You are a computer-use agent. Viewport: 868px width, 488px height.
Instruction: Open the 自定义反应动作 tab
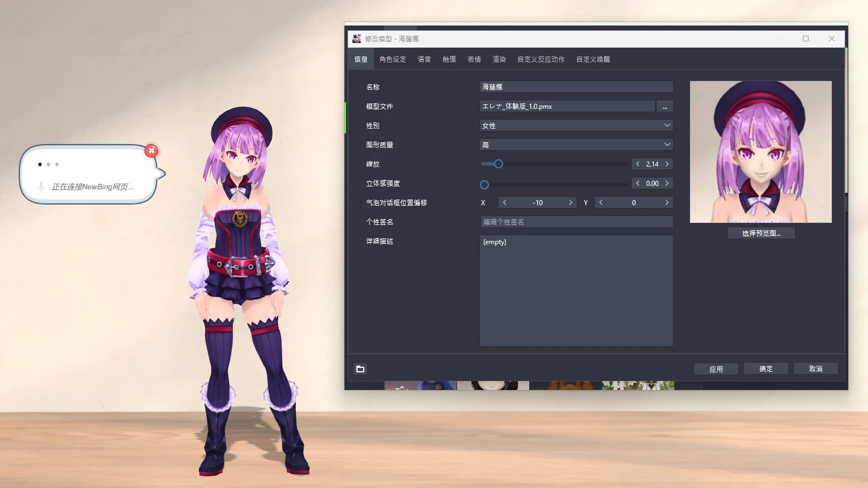pyautogui.click(x=541, y=60)
